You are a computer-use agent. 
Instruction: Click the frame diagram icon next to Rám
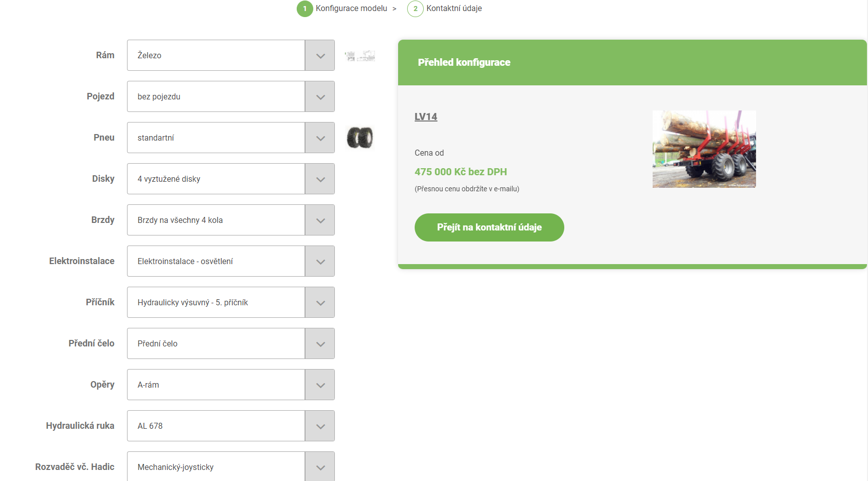click(x=360, y=56)
